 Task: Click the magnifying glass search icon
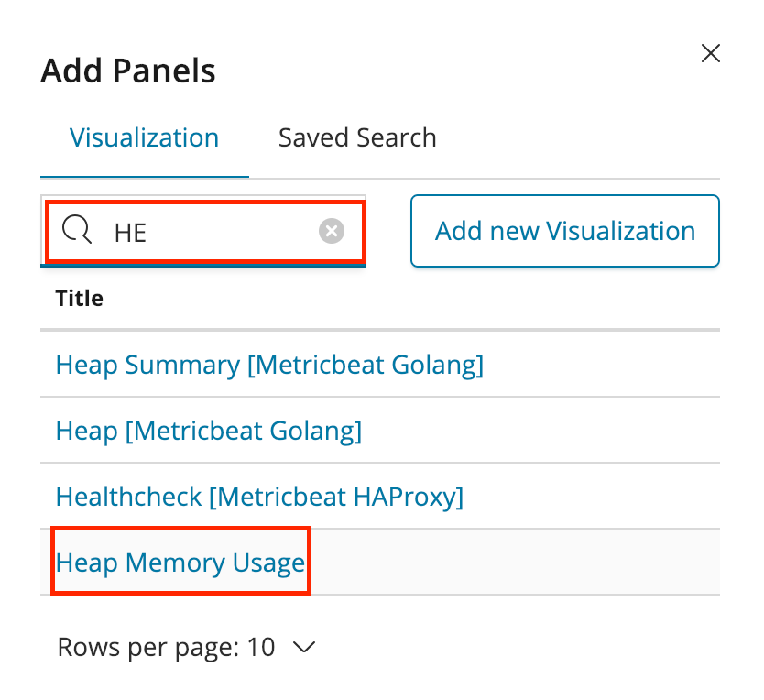pos(77,231)
